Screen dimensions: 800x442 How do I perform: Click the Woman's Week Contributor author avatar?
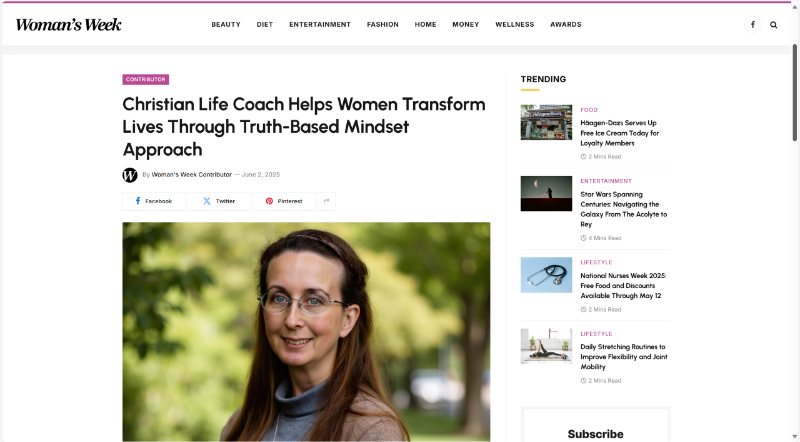(130, 175)
